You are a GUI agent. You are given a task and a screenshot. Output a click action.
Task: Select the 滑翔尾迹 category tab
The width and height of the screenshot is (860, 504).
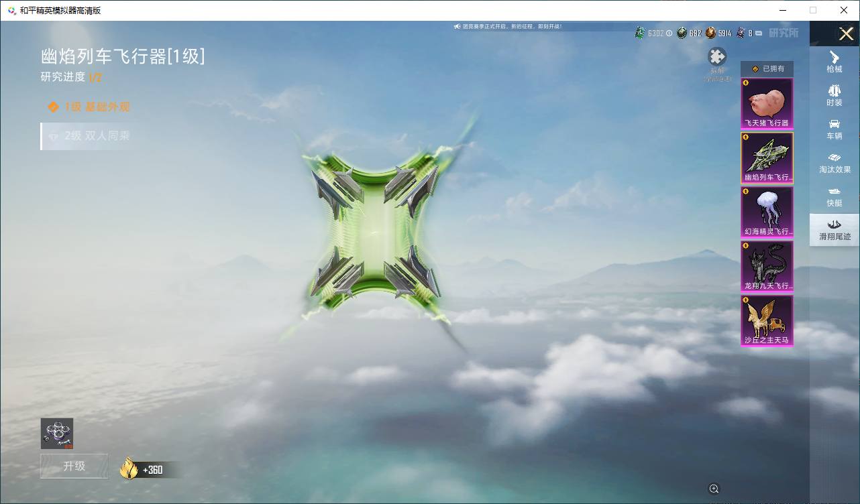(835, 230)
